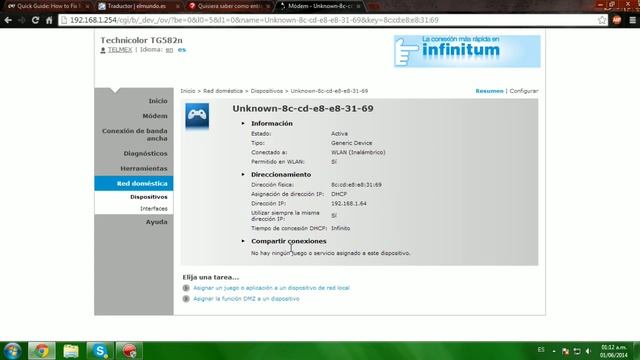
Task: Click the physical address 8c:cd:e8:e8:31:69 value
Action: (356, 184)
